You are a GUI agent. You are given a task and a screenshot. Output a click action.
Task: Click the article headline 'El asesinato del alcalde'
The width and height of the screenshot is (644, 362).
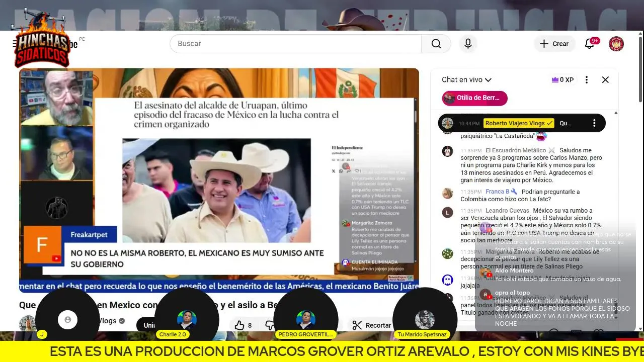tap(236, 115)
